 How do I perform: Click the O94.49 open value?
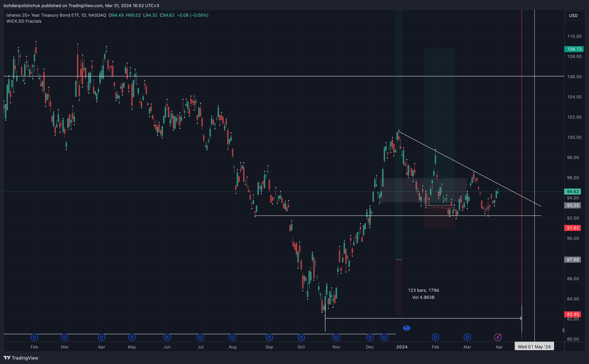click(116, 15)
